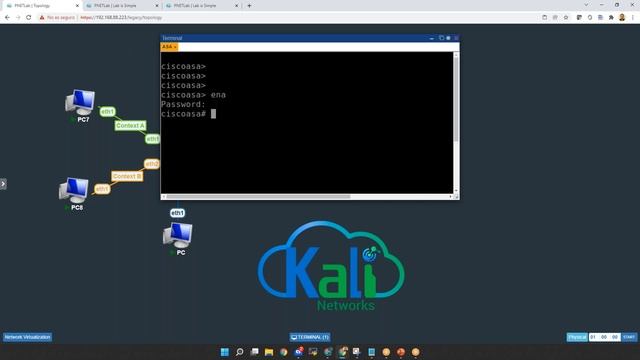This screenshot has height=360, width=640.
Task: Open the browser extensions puzzle icon
Action: click(x=611, y=18)
